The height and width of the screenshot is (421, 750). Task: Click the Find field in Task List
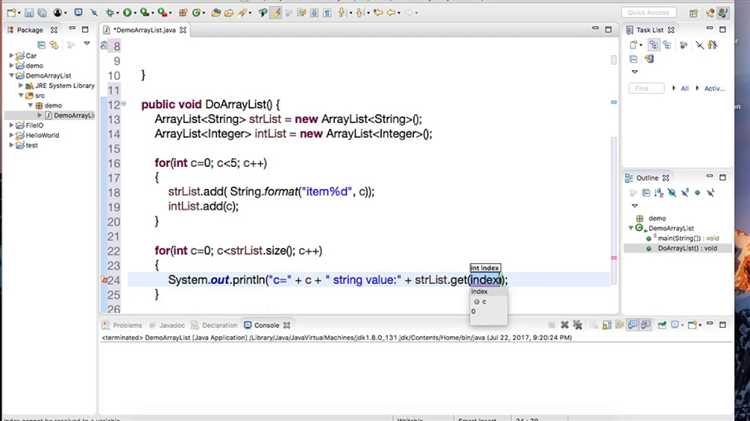646,89
